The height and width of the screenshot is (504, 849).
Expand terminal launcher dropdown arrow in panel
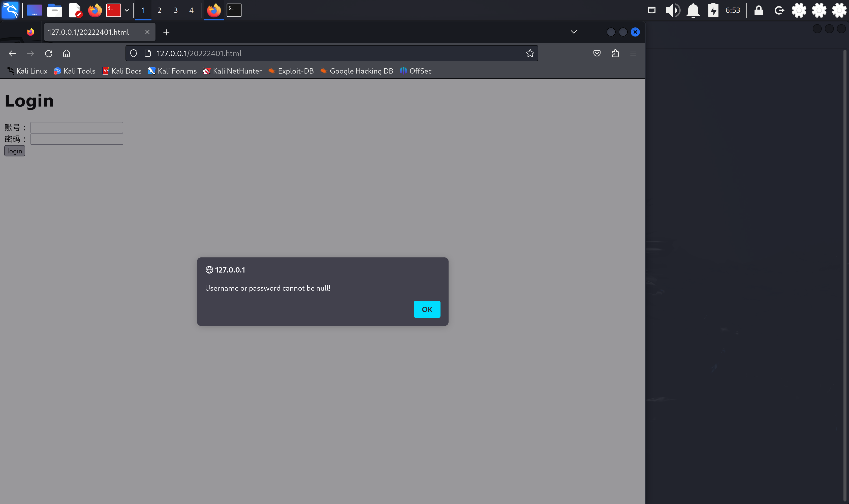pos(127,10)
